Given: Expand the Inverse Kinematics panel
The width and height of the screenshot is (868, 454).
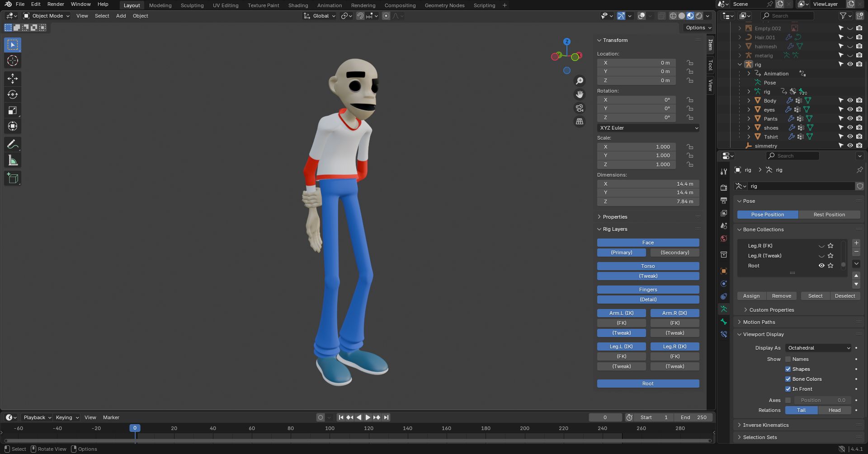Looking at the screenshot, I should 765,425.
